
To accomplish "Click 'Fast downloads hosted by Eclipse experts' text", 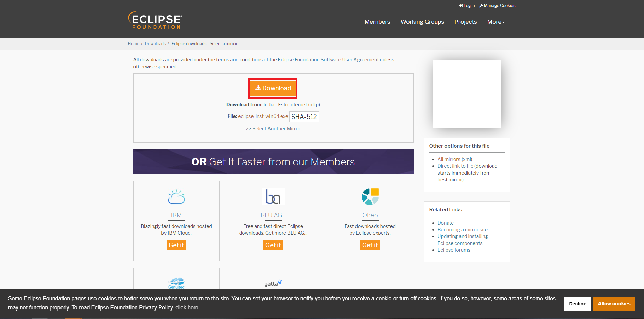I will pos(370,230).
